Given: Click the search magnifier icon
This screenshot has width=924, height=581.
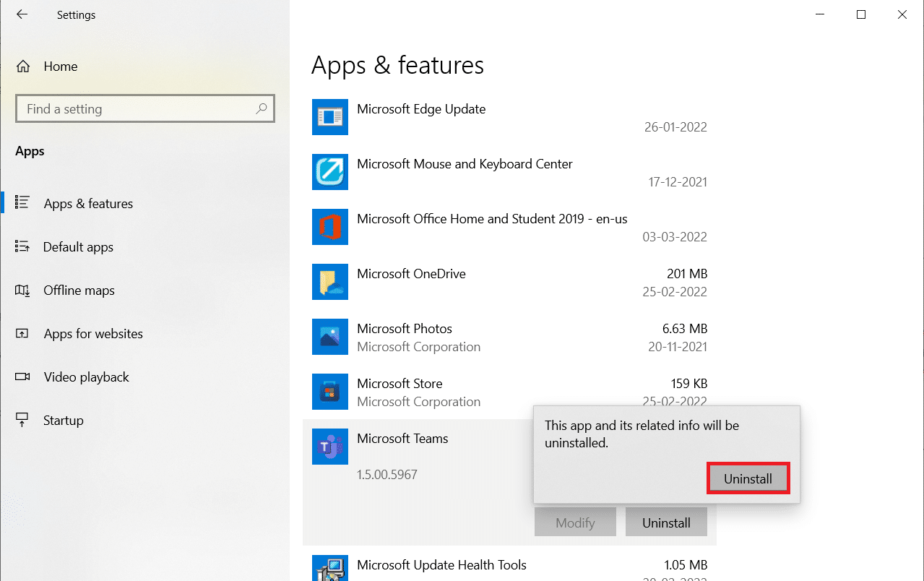Looking at the screenshot, I should [x=261, y=109].
